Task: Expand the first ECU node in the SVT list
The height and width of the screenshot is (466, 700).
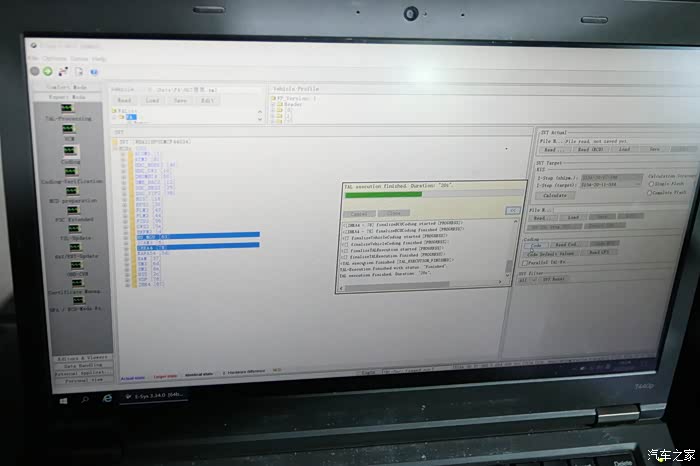Action: click(x=122, y=154)
